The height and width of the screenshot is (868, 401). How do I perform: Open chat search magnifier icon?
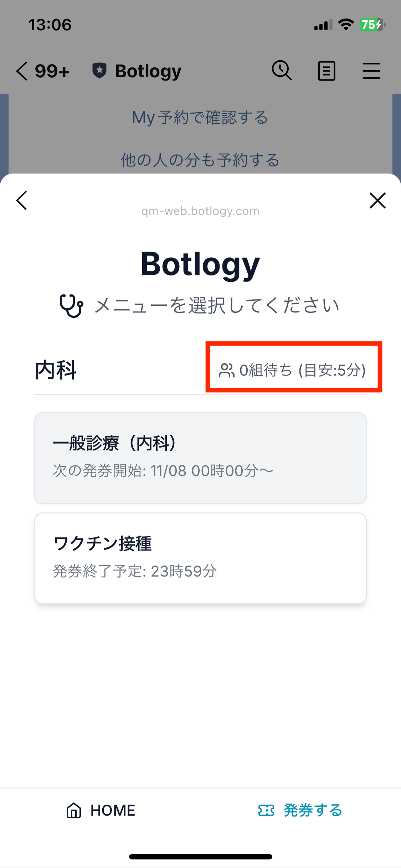click(x=282, y=70)
